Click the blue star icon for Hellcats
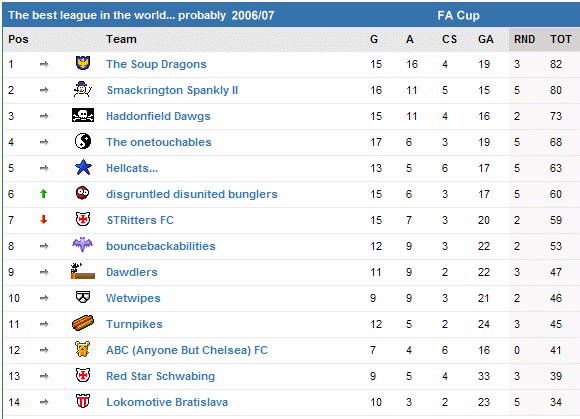The image size is (580, 419). click(x=83, y=167)
